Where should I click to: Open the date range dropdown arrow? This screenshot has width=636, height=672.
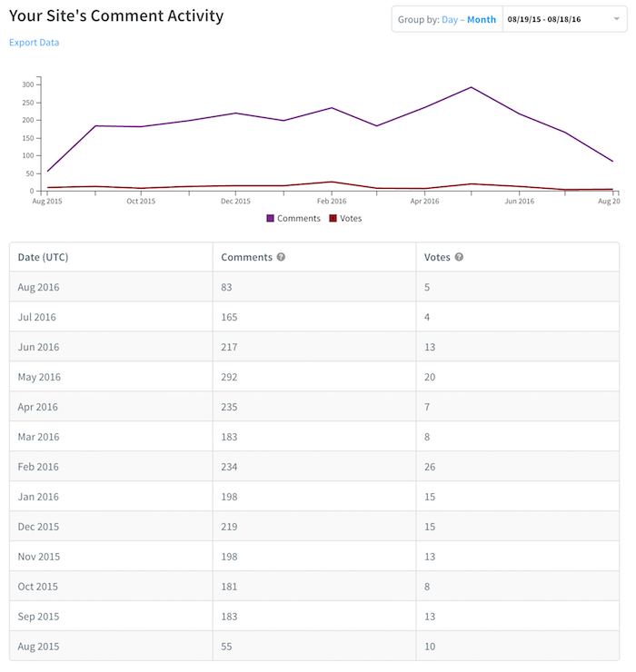pos(617,19)
